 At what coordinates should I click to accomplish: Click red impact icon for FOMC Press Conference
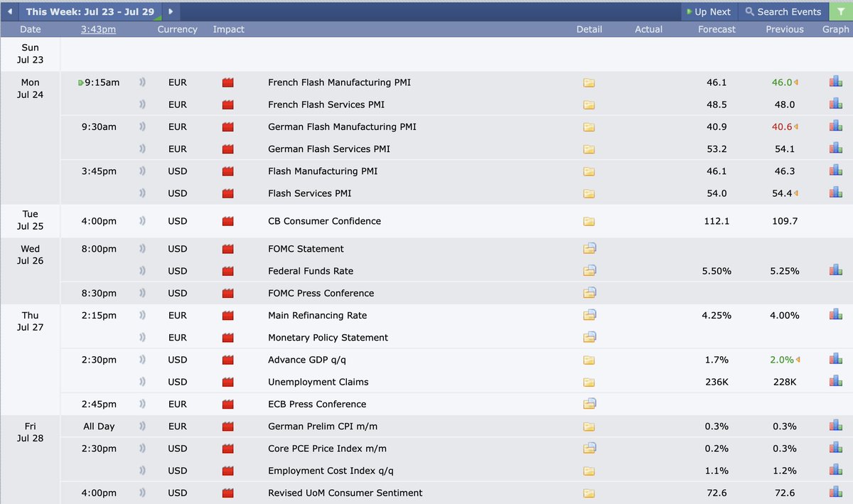(x=227, y=293)
